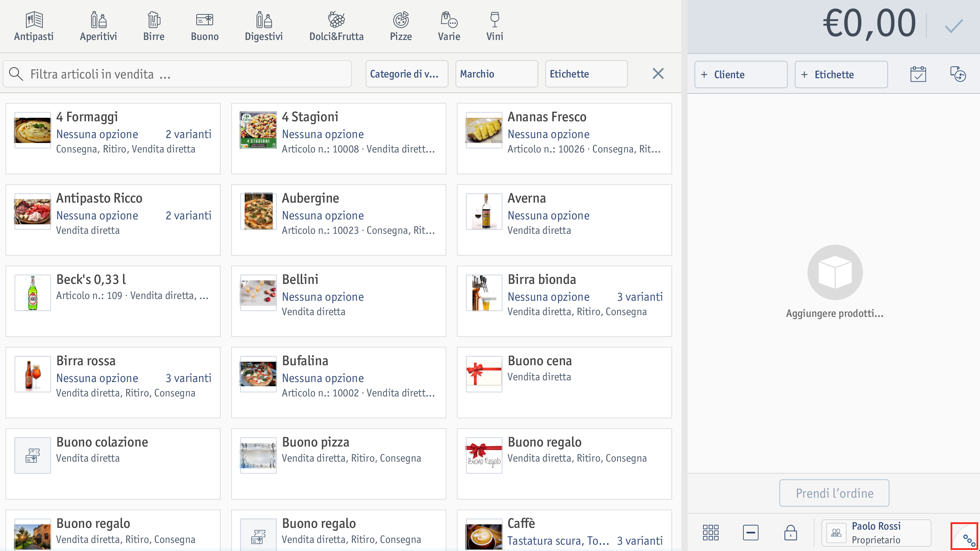Image resolution: width=980 pixels, height=551 pixels.
Task: Select the Birra bionda product
Action: (x=564, y=301)
